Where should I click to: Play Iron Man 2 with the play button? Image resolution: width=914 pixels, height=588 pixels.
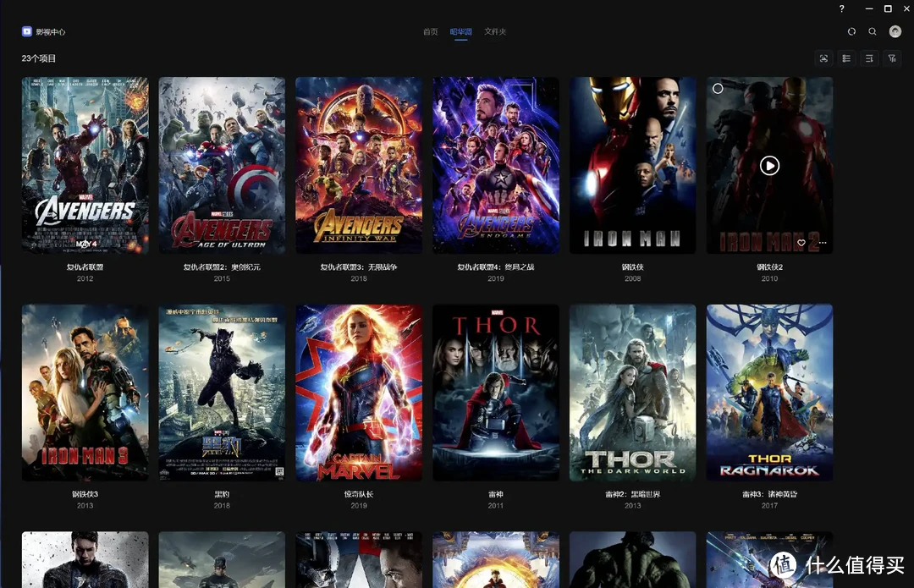coord(769,166)
